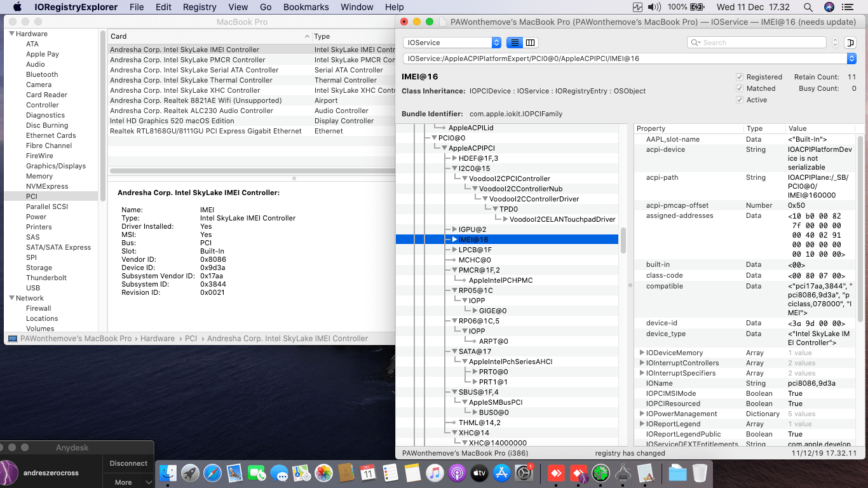Open the Music app in dock
This screenshot has height=488, width=868.
435,473
